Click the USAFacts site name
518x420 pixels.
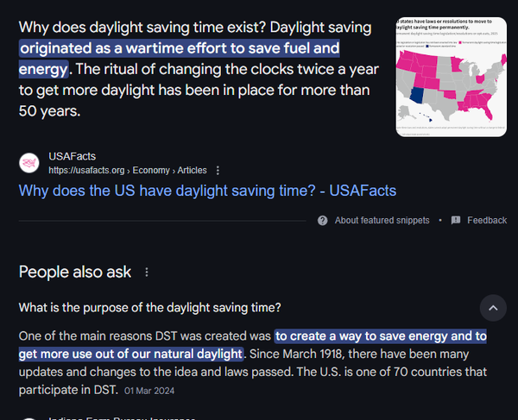(x=72, y=156)
